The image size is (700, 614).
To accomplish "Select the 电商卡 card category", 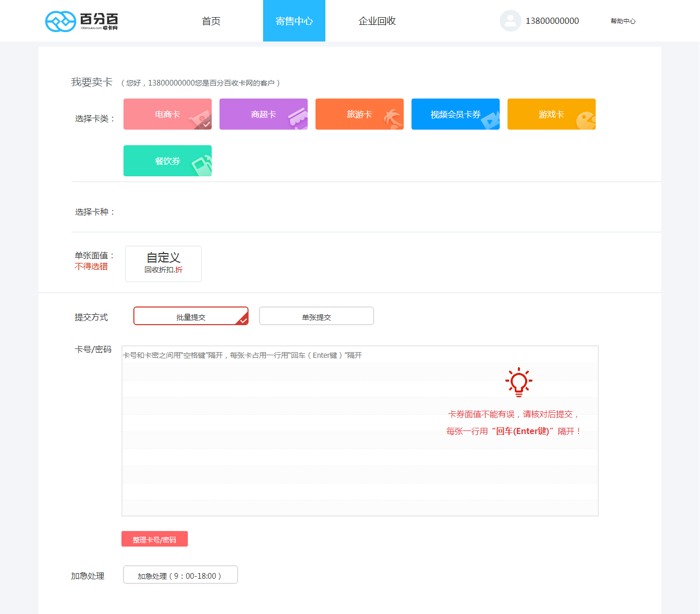I will point(167,114).
